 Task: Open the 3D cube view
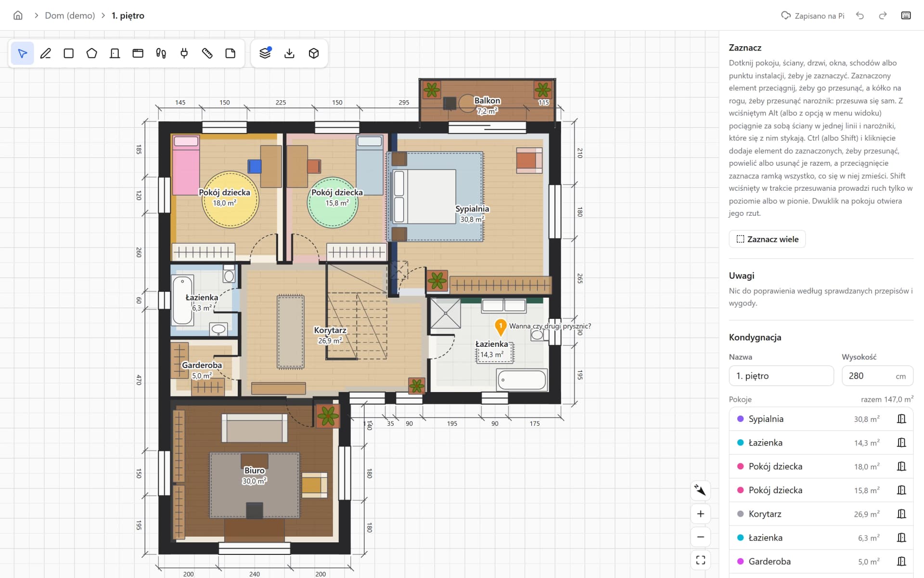click(313, 53)
